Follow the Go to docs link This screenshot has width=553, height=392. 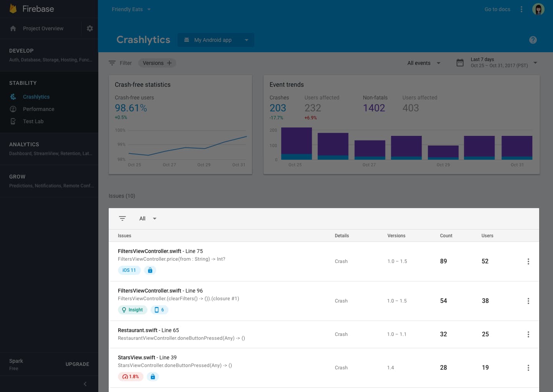497,9
